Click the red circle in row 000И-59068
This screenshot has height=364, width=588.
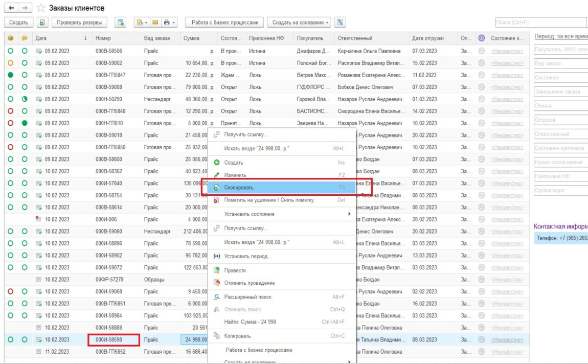point(11,291)
